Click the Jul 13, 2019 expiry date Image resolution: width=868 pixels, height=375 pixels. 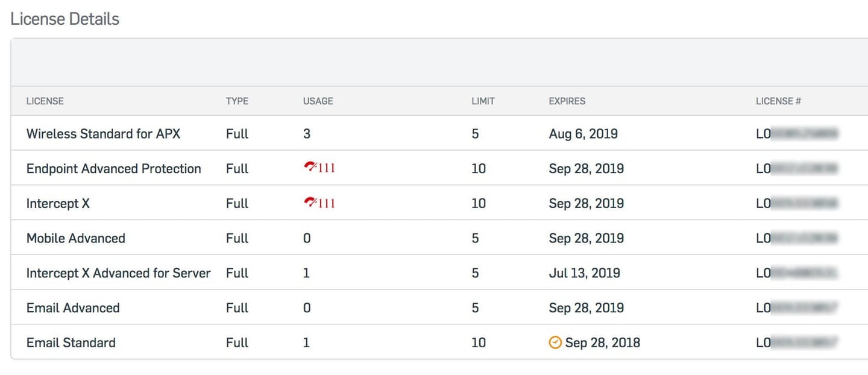(584, 273)
